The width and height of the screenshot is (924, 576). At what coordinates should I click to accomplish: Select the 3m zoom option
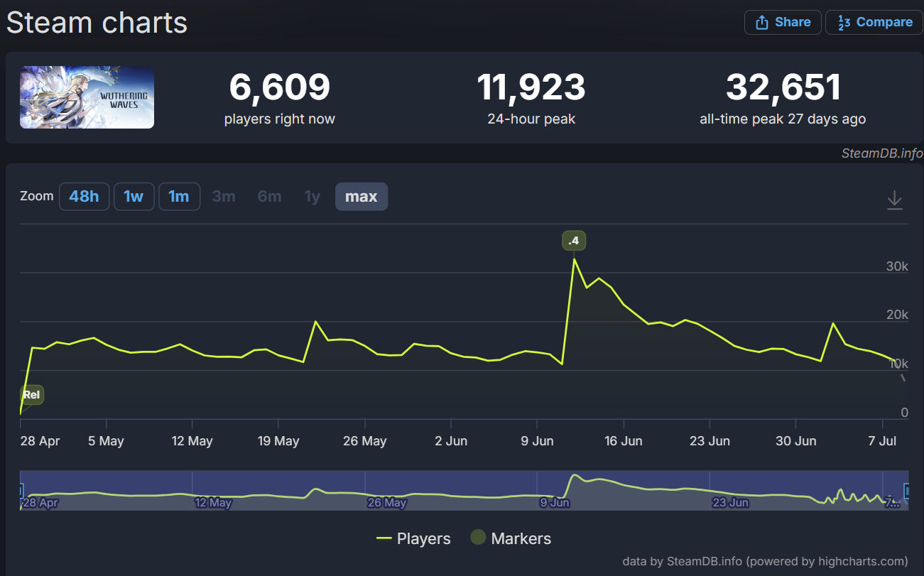coord(224,197)
